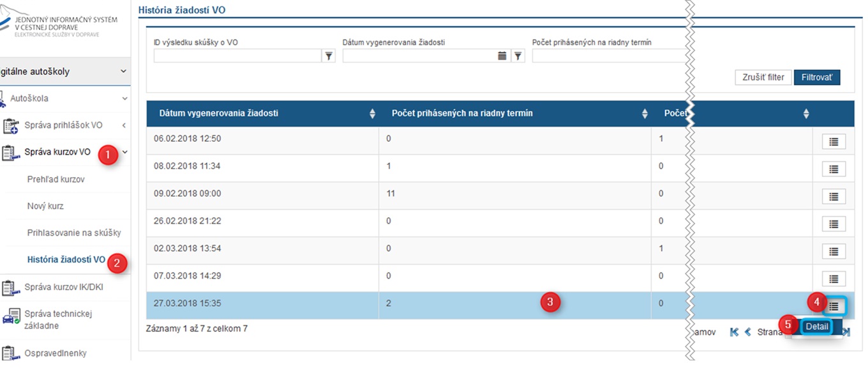The width and height of the screenshot is (868, 370).
Task: Go to first page of records
Action: click(734, 332)
